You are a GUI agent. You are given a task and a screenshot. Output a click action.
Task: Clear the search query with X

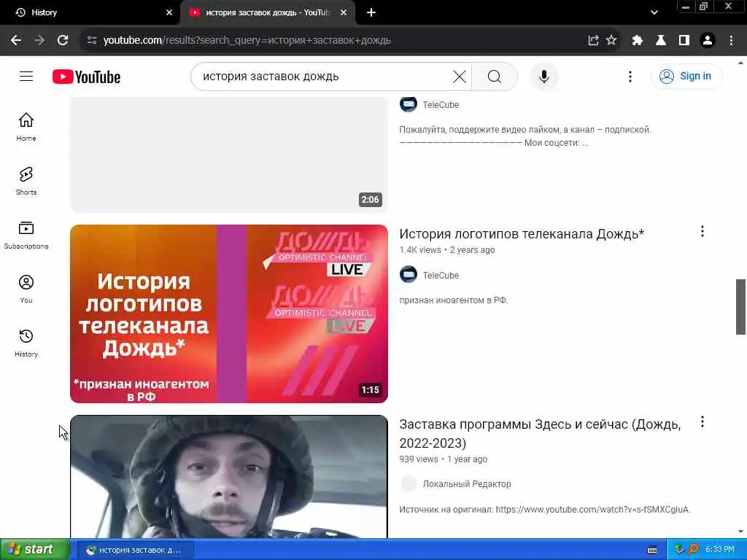pos(460,76)
